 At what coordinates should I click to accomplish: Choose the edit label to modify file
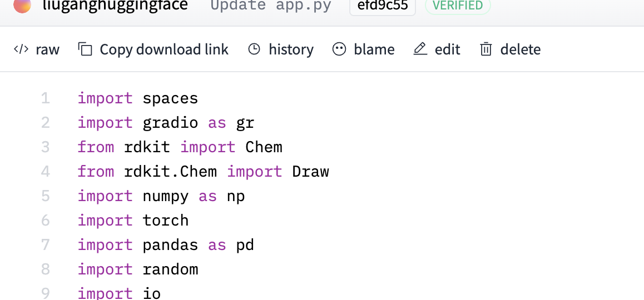click(447, 49)
